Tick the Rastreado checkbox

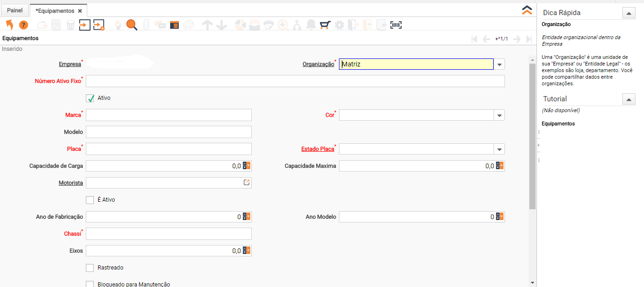[x=90, y=268]
